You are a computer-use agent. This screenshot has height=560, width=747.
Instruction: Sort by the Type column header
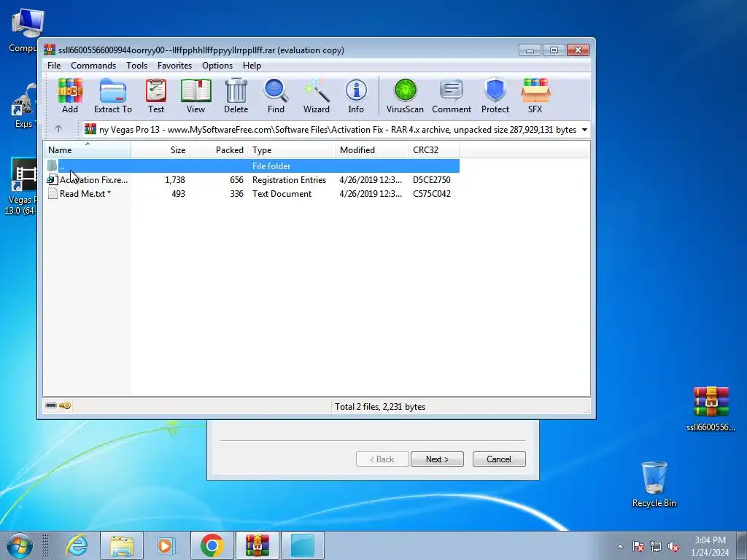pos(292,150)
